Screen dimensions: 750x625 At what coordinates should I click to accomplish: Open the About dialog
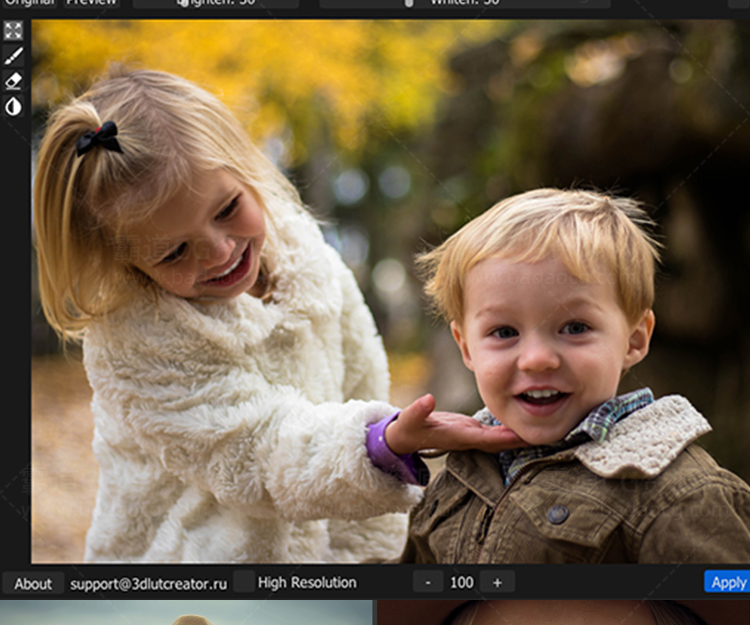pyautogui.click(x=33, y=583)
